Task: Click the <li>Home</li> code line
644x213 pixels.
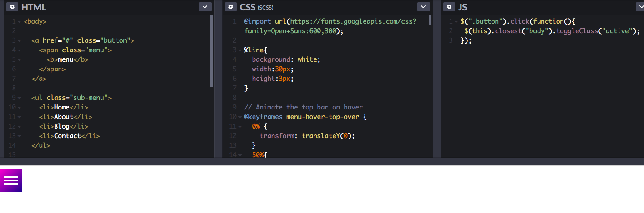Action: click(64, 107)
